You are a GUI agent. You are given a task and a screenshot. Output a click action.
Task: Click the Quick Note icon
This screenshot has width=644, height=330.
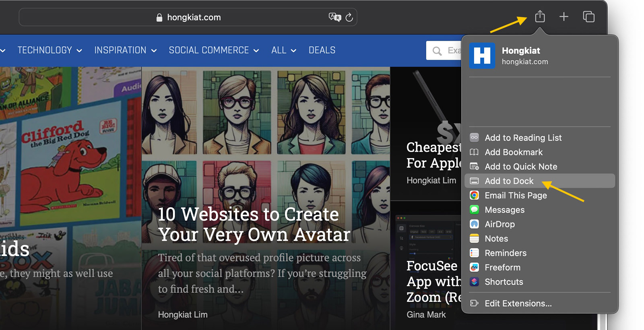475,167
